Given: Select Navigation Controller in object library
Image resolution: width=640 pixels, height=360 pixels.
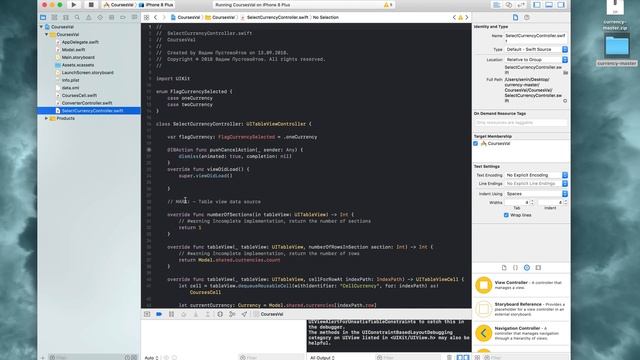Looking at the screenshot, I should coord(521,333).
